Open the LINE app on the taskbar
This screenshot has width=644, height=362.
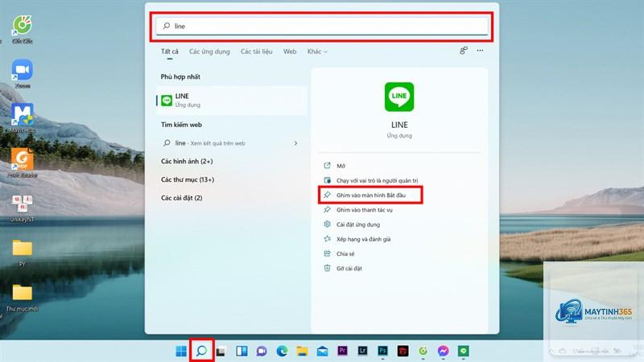tap(464, 351)
